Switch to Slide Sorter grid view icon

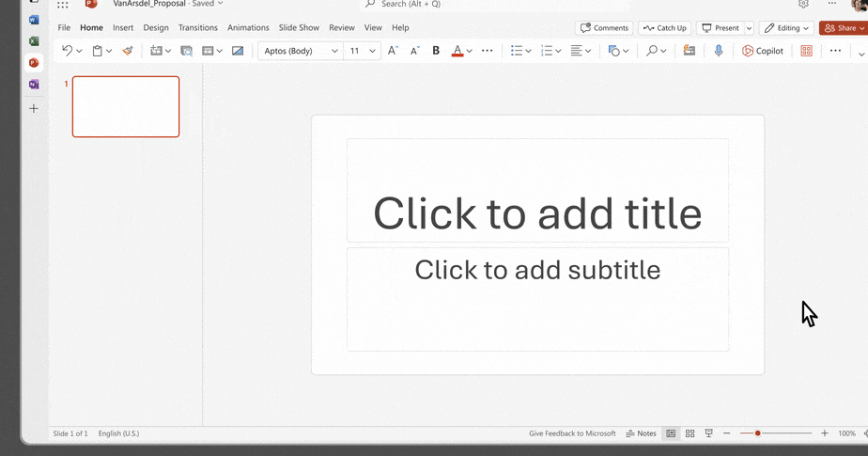coord(690,433)
